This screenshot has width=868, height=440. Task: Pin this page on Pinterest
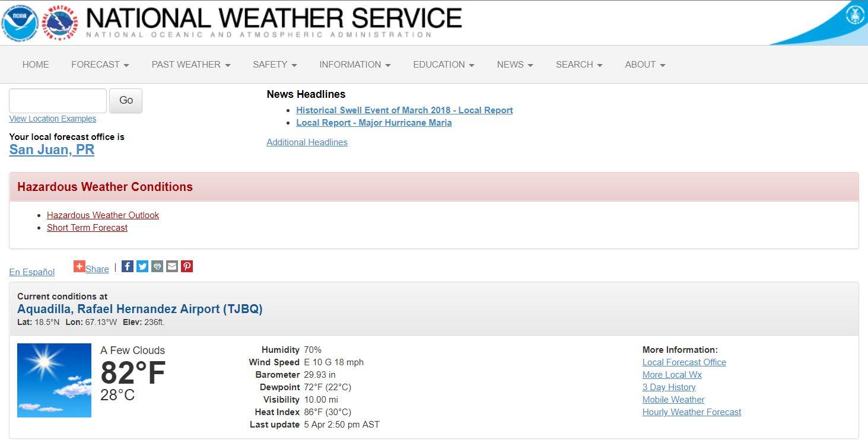(187, 266)
